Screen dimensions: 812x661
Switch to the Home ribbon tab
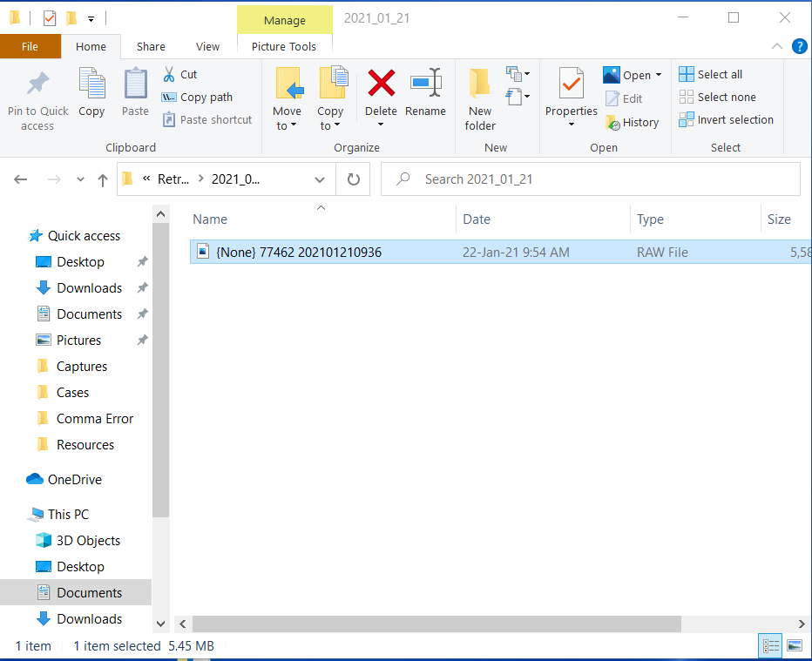(x=91, y=46)
